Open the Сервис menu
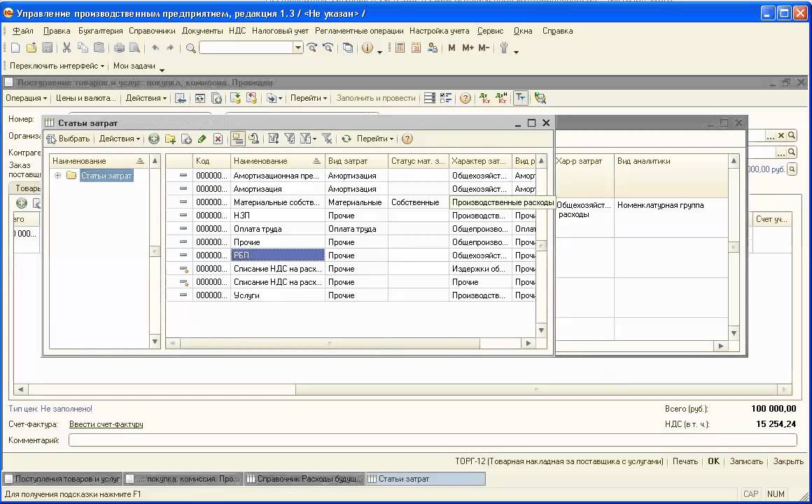Viewport: 812px width, 504px height. (x=491, y=31)
